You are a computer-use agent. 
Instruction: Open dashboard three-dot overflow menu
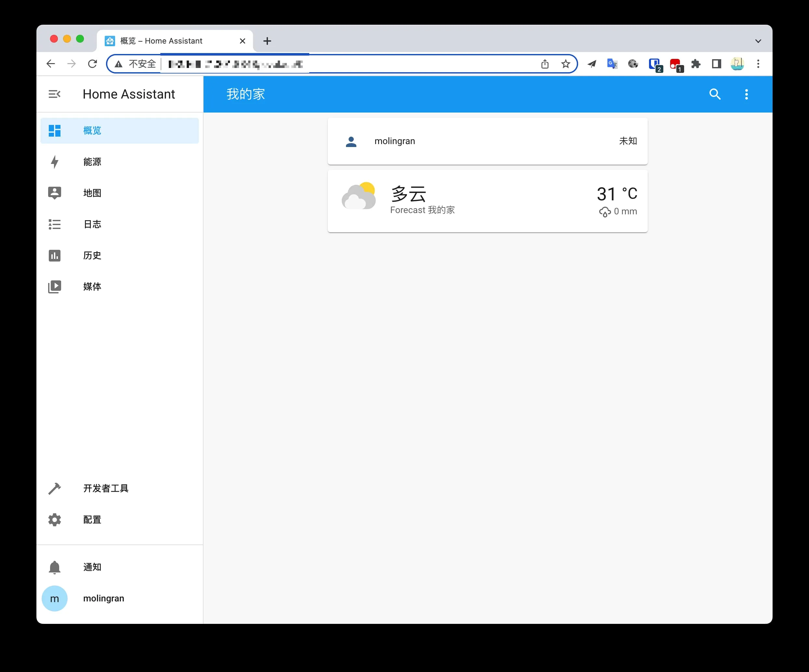pos(746,94)
